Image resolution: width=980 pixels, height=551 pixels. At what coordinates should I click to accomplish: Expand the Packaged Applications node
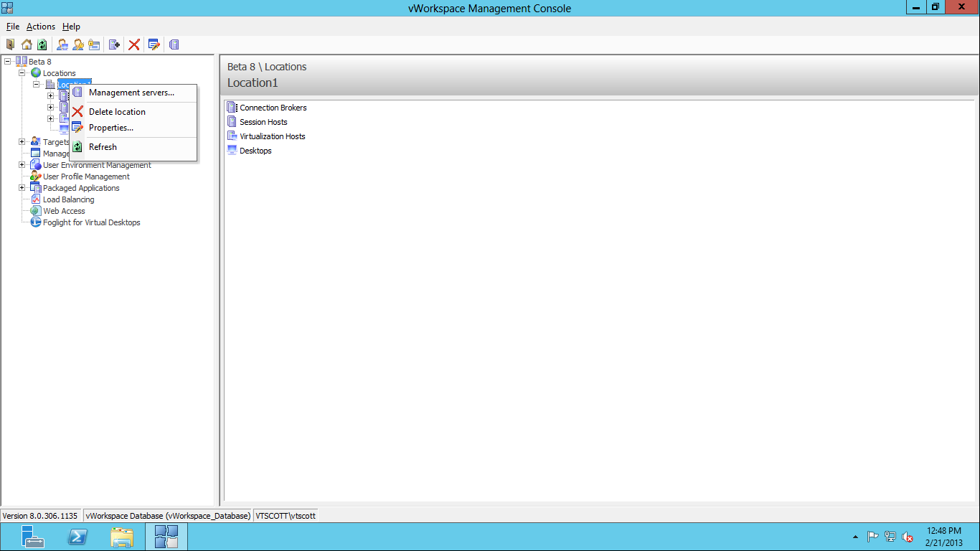pyautogui.click(x=22, y=188)
